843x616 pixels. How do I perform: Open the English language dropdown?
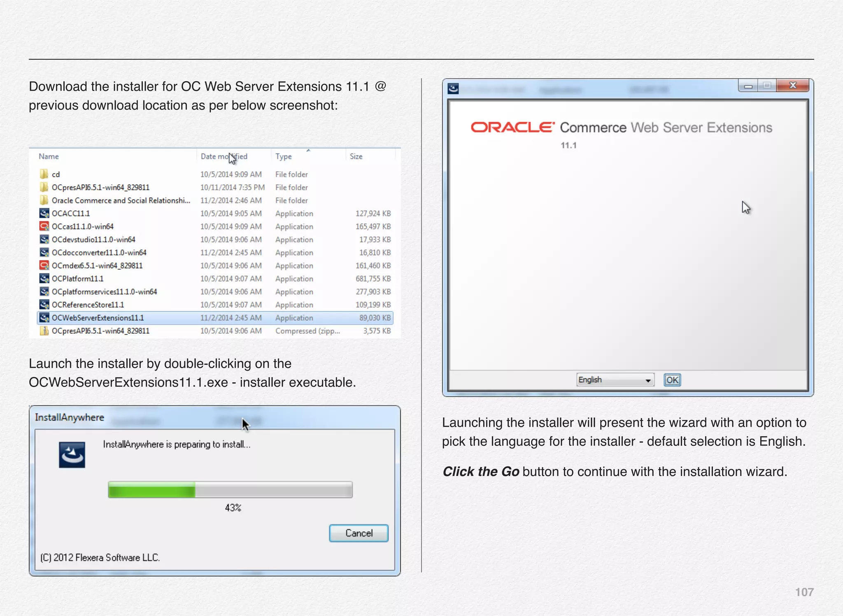[615, 380]
